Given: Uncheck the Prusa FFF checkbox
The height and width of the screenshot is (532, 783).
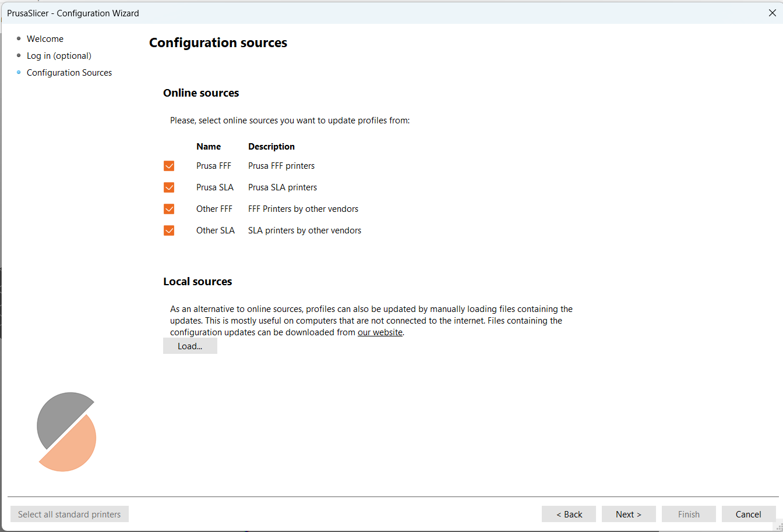Looking at the screenshot, I should [x=169, y=166].
